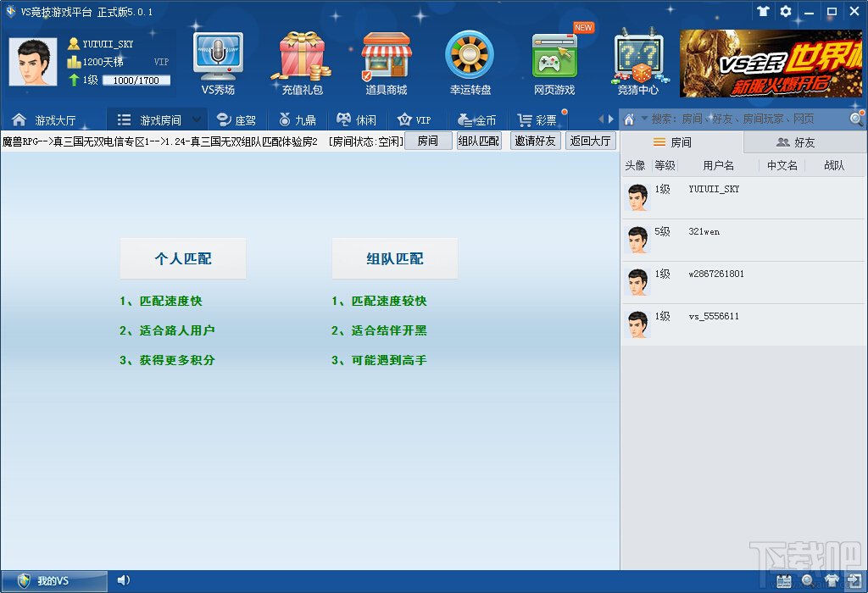Sort by 中文名 column header

point(782,165)
